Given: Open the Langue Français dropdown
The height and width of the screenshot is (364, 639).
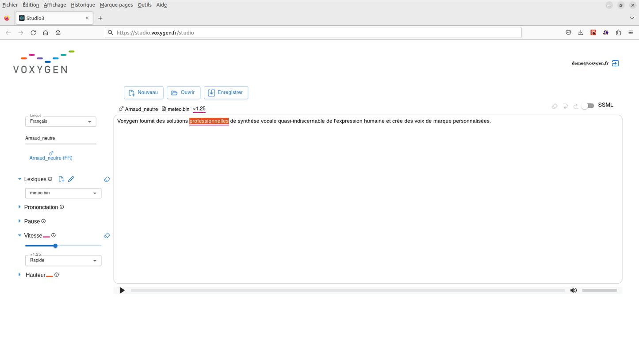Looking at the screenshot, I should click(61, 121).
